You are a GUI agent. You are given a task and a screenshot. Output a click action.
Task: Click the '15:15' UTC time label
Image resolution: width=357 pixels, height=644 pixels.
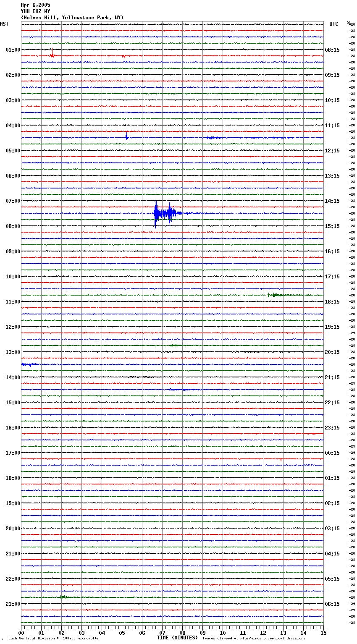click(x=332, y=226)
